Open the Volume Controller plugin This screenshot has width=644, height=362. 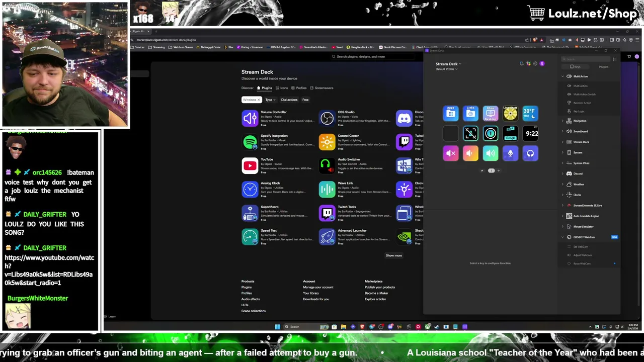pos(278,118)
